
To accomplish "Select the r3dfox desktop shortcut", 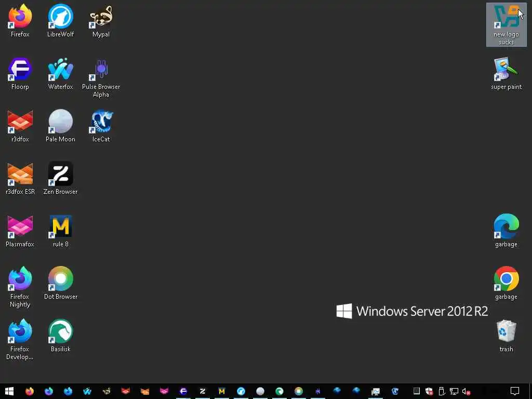I will tap(20, 126).
